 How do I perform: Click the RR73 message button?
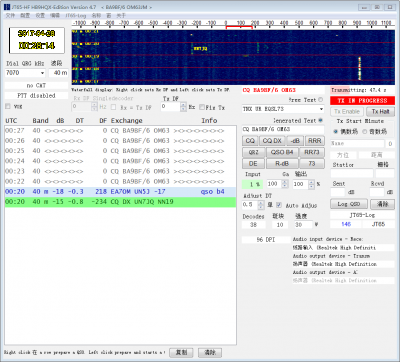click(312, 152)
